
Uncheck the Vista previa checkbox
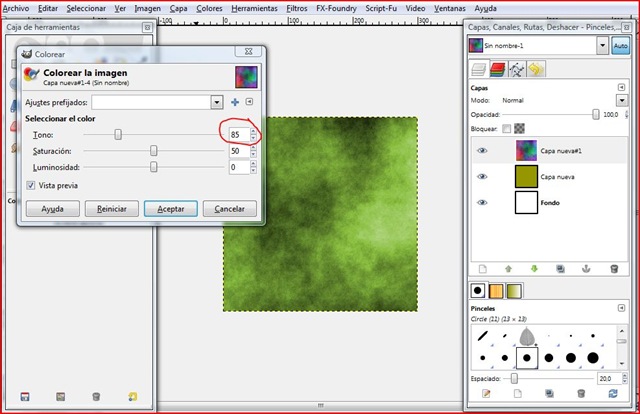[x=30, y=185]
